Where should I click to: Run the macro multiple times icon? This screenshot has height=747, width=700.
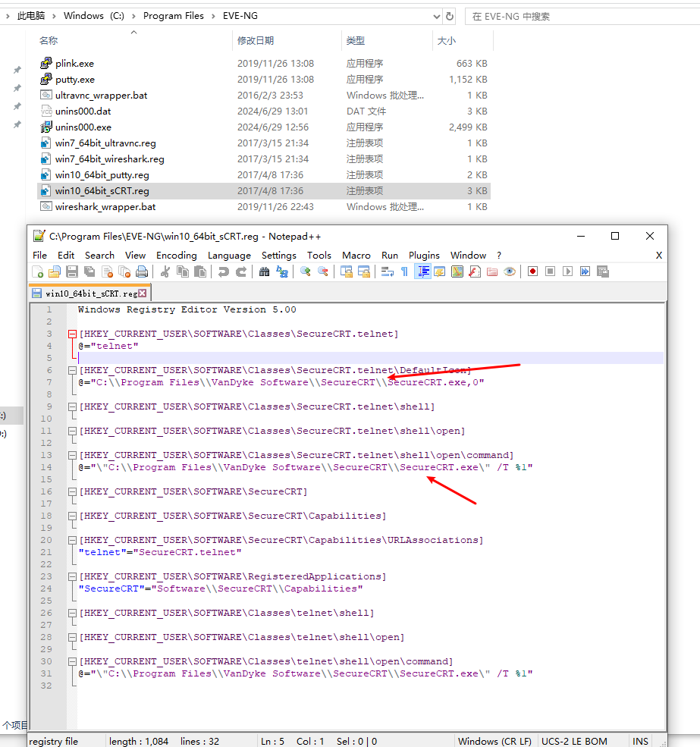(585, 271)
